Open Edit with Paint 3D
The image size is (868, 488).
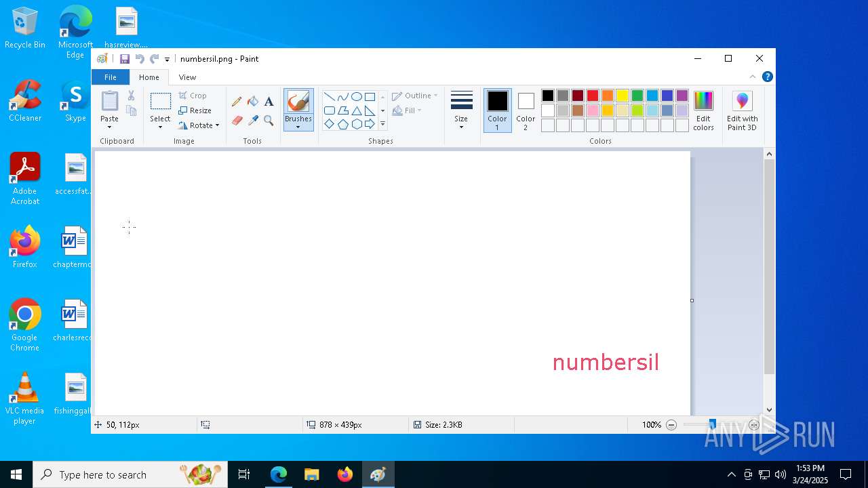click(x=742, y=110)
